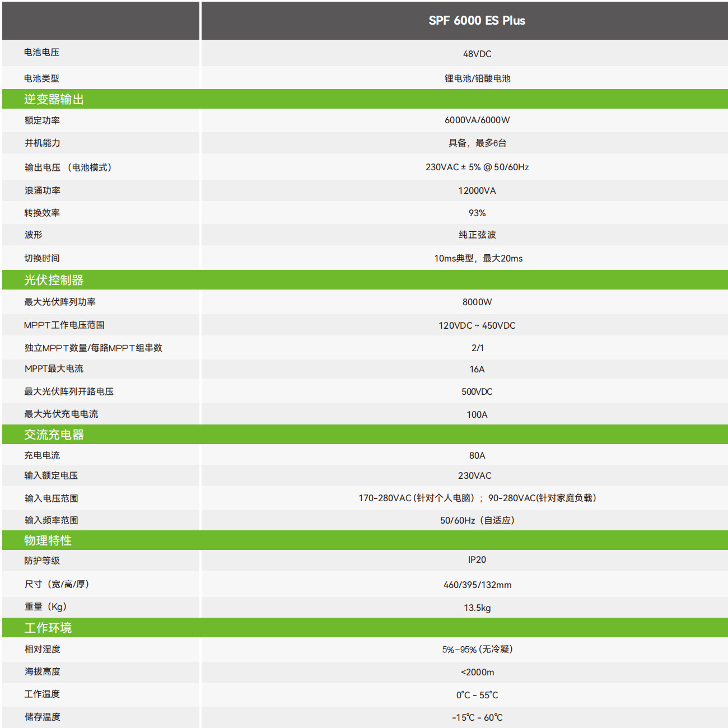Click the 48VDC value cell
The image size is (728, 728).
coord(476,53)
